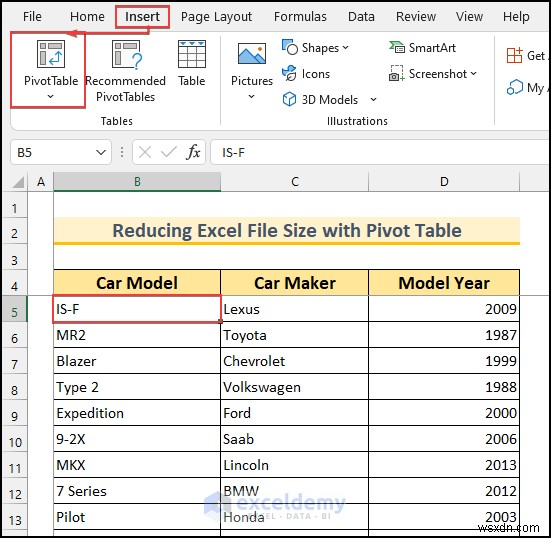Click the Select All corner triangle

click(x=17, y=182)
